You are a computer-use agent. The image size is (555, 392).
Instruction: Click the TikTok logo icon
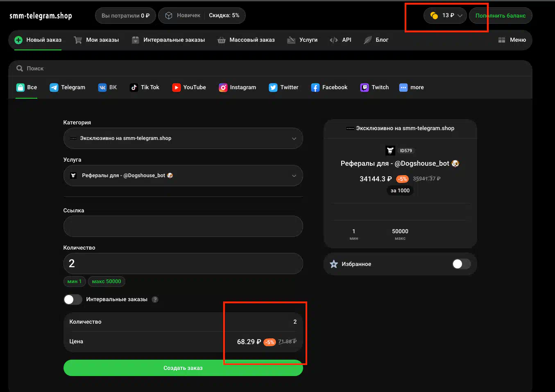point(134,88)
